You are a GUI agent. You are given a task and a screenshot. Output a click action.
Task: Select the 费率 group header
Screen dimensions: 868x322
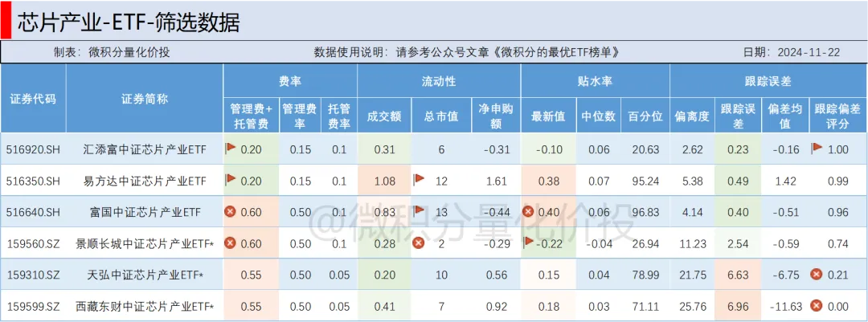[290, 81]
